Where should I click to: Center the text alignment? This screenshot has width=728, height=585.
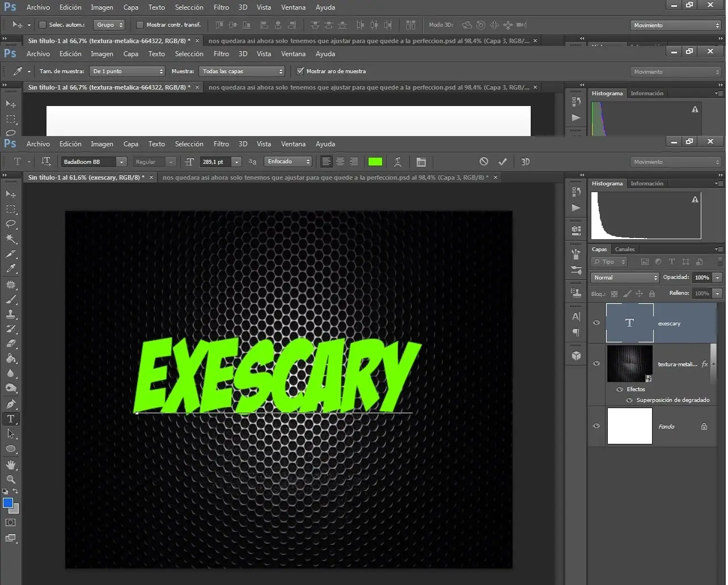[340, 162]
